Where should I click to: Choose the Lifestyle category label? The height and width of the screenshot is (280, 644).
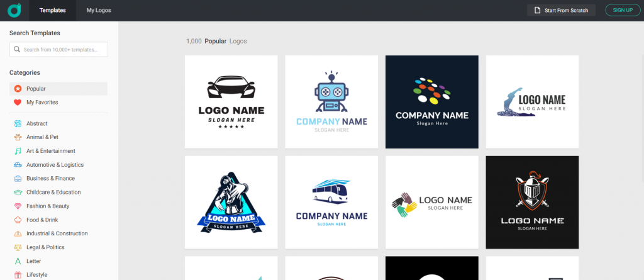[37, 275]
